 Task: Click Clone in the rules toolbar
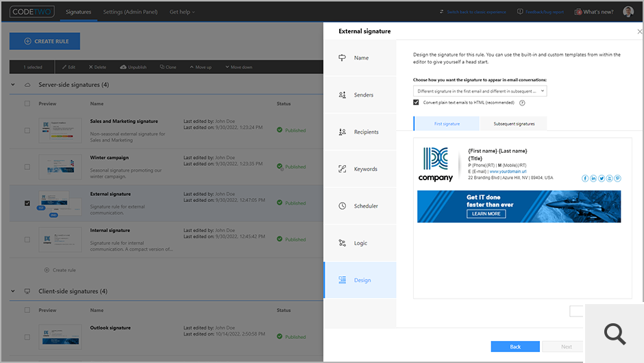click(x=168, y=67)
